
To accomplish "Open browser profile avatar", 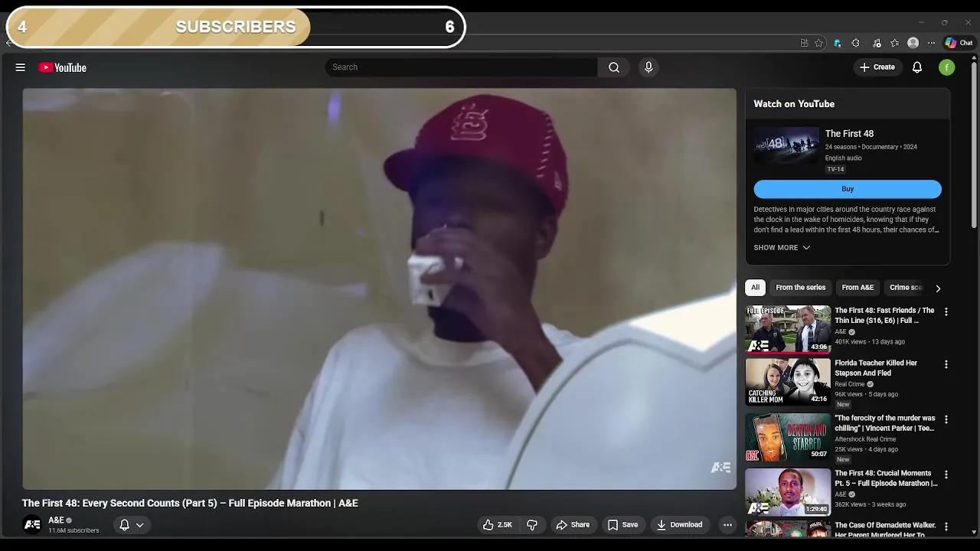I will (913, 43).
